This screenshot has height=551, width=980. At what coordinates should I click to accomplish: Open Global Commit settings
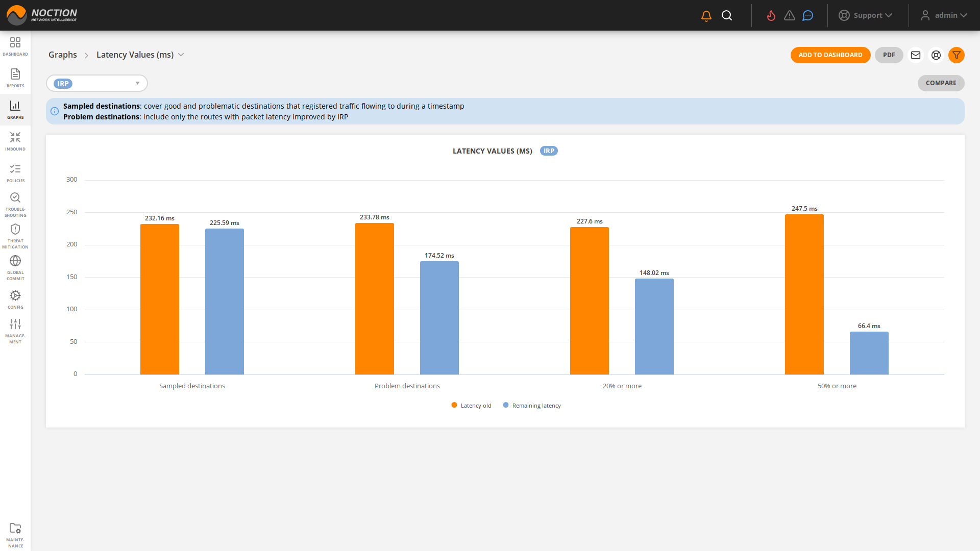15,267
